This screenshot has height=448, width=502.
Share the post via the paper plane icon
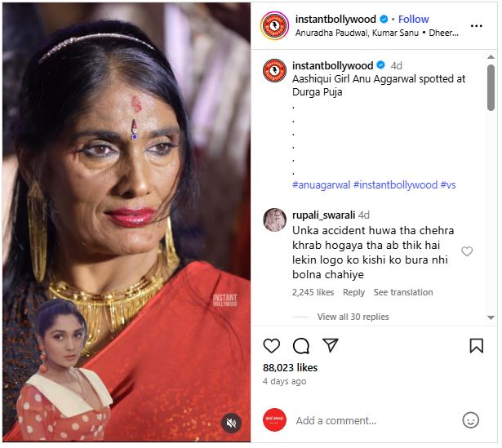point(331,346)
